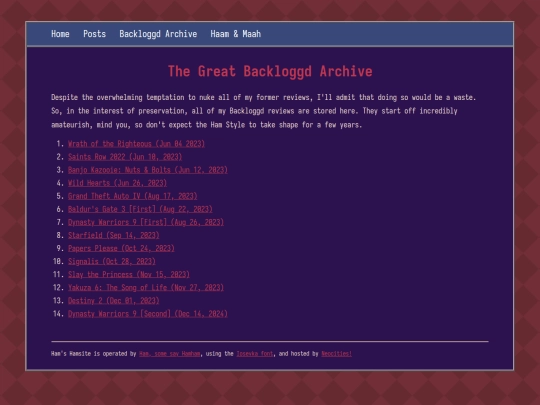
Task: Open the Saints Row 2022 review
Action: tap(125, 157)
